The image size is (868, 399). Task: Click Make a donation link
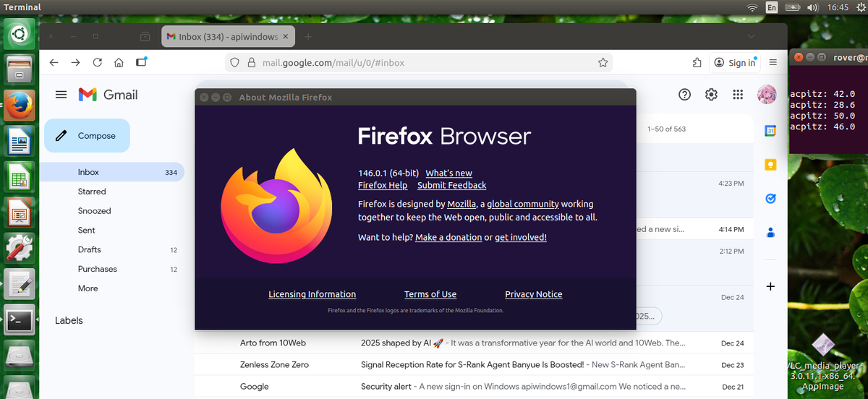click(x=448, y=237)
